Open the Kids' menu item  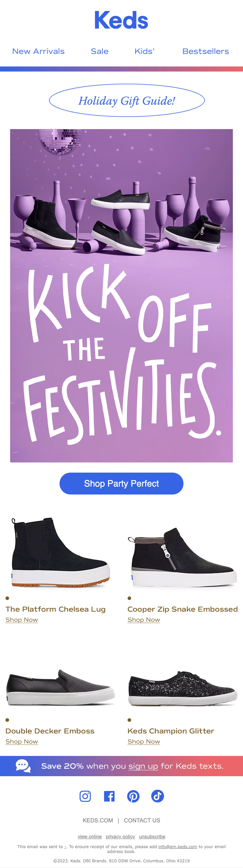click(144, 51)
